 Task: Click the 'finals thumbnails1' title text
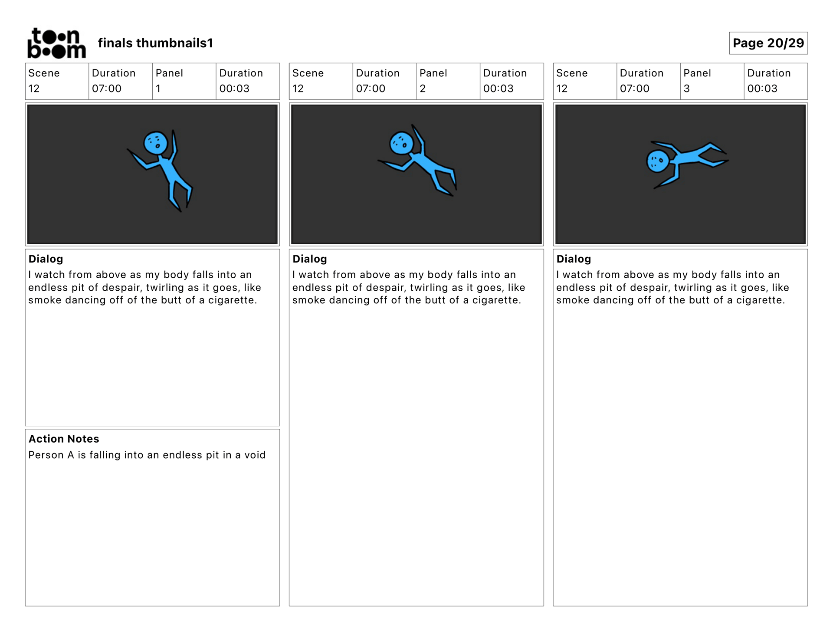155,43
